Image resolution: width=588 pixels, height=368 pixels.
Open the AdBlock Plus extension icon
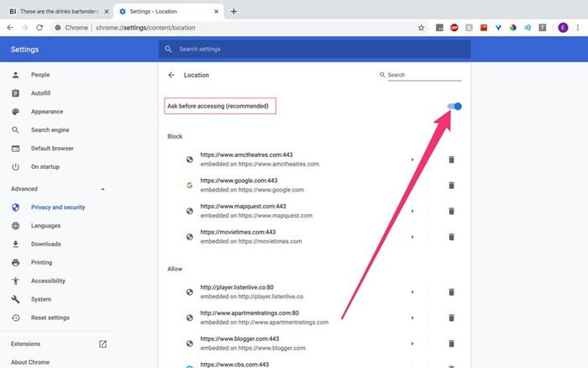click(454, 28)
